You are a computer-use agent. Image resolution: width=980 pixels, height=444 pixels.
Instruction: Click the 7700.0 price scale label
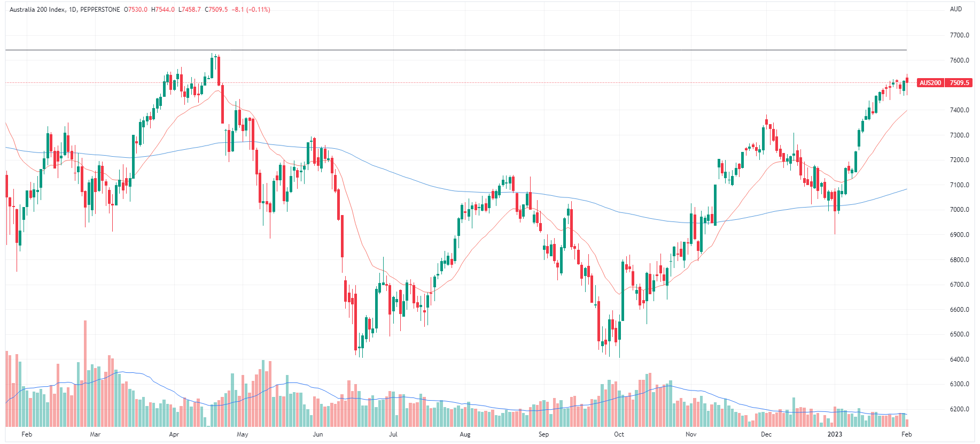click(x=960, y=35)
